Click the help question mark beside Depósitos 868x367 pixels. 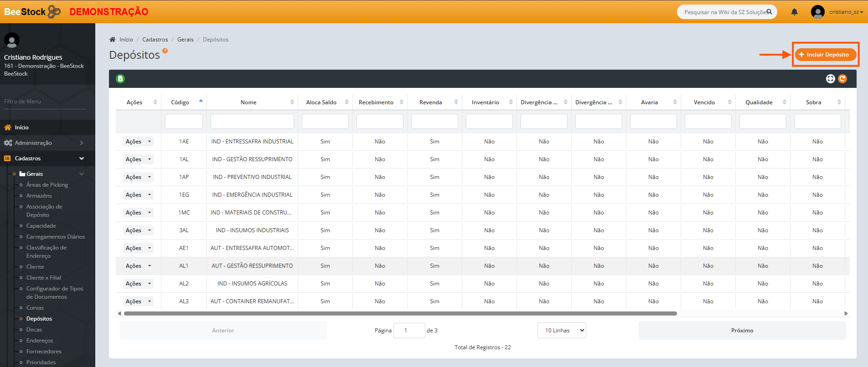(165, 51)
